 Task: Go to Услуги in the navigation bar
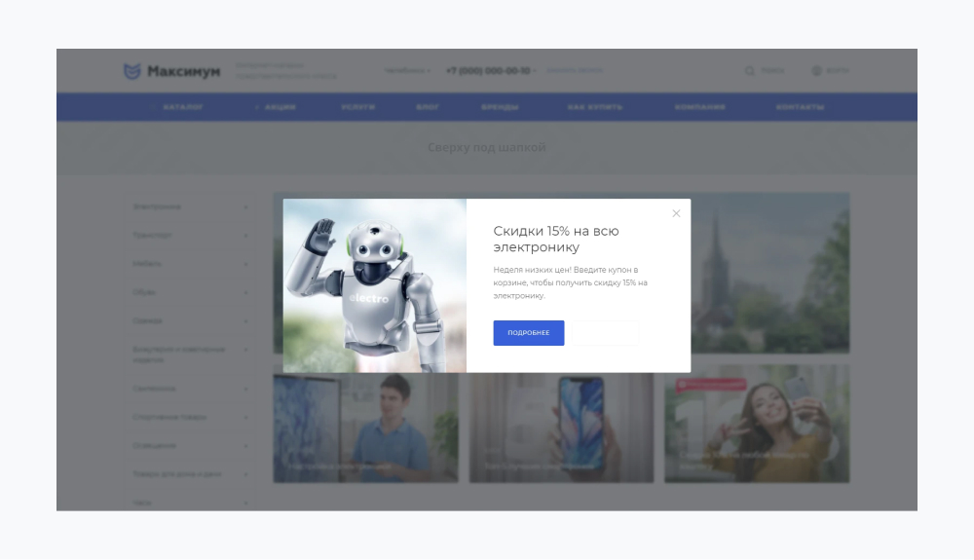357,107
